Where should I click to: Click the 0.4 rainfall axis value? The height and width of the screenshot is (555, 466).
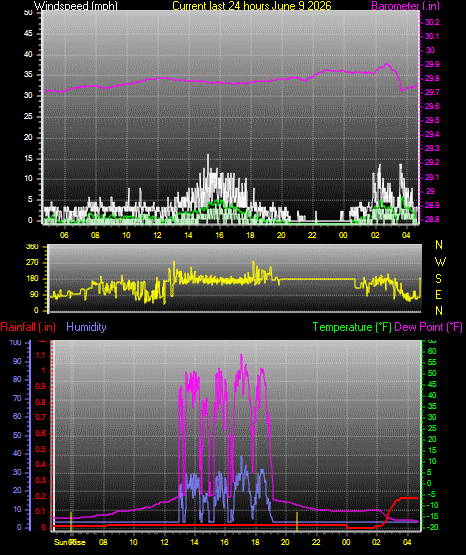41,464
